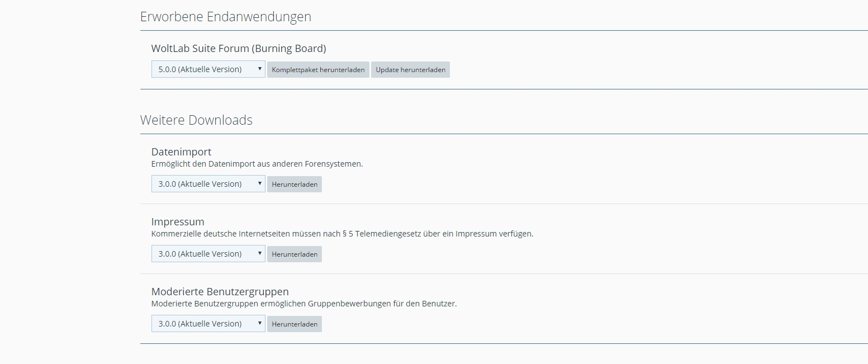Click the arrow on the Impressum version dropdown
Viewport: 868px width, 364px height.
click(260, 254)
